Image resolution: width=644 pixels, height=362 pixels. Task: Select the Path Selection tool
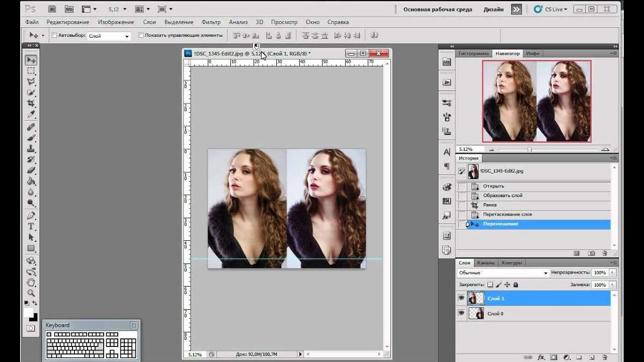(31, 237)
